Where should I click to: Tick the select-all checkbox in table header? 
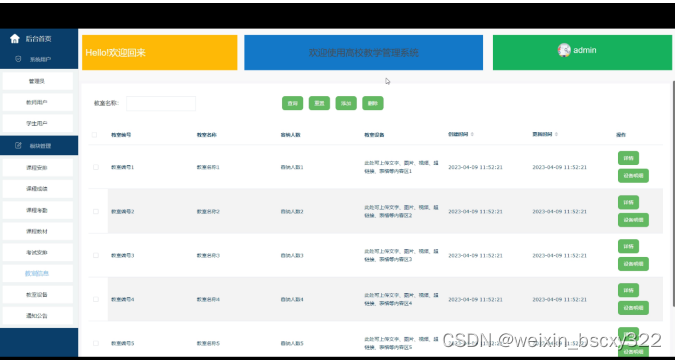(x=94, y=135)
